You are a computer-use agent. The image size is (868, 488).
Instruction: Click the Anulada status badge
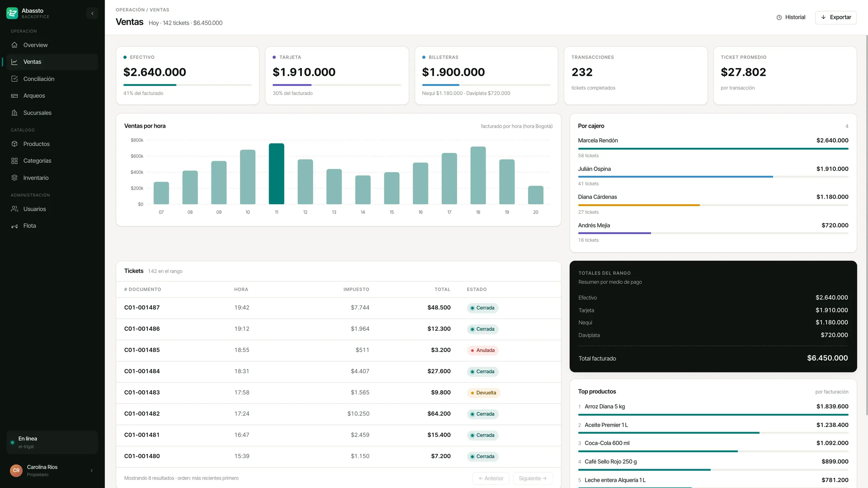tap(483, 350)
